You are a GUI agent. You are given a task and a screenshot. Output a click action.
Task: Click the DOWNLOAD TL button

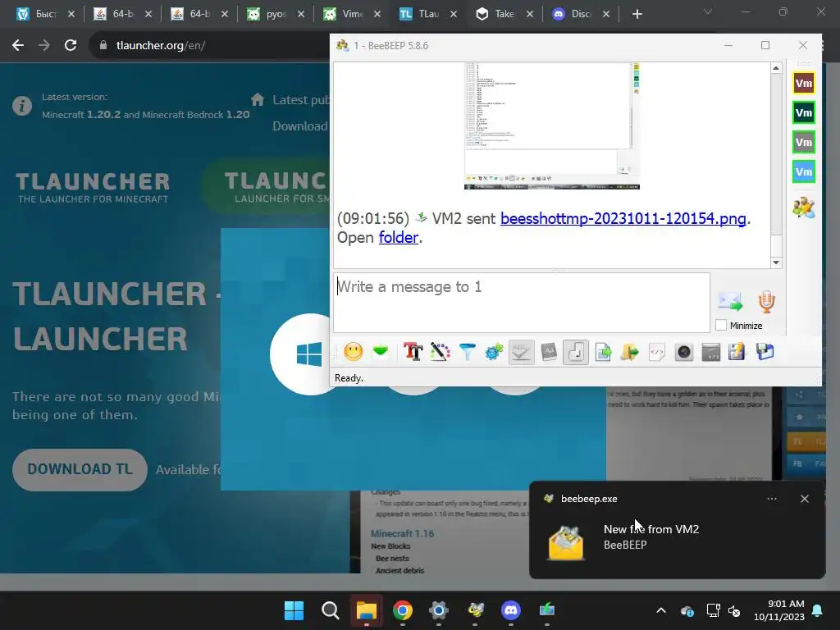(80, 469)
